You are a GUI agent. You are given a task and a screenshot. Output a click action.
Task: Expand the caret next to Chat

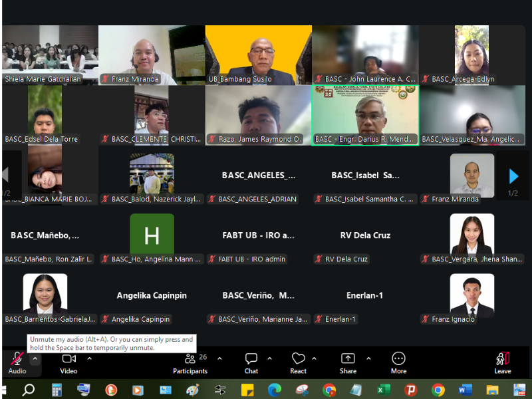click(x=270, y=358)
